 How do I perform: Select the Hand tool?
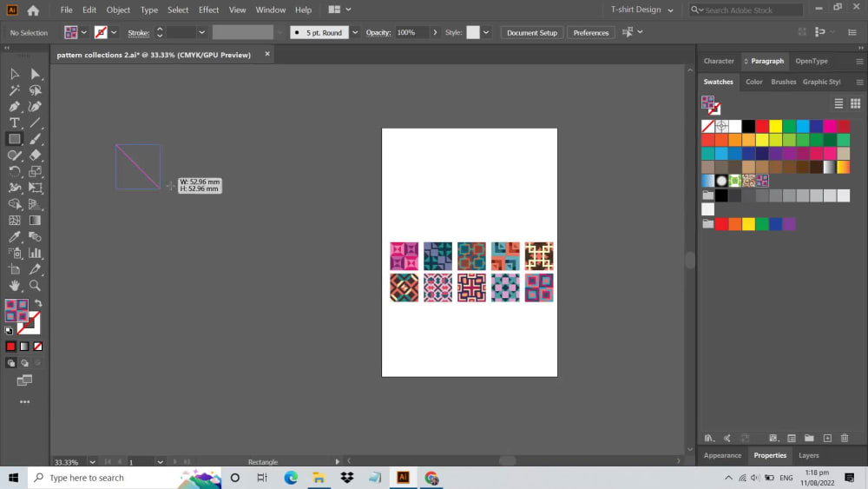[x=15, y=286]
